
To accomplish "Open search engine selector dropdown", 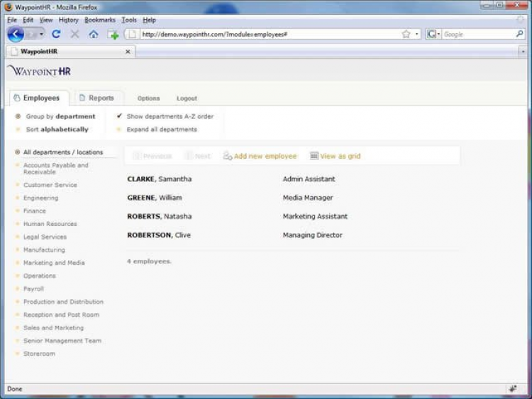I will click(438, 34).
